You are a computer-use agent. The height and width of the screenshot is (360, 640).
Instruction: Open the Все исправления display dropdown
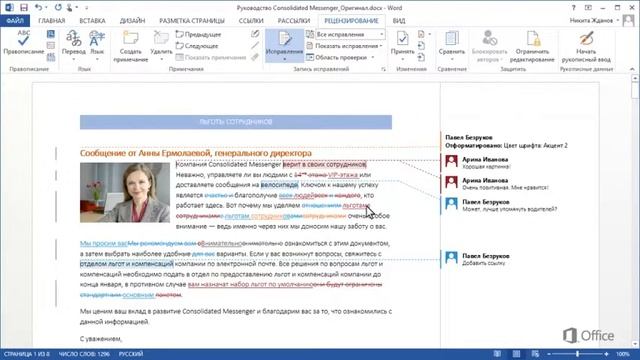(x=350, y=35)
